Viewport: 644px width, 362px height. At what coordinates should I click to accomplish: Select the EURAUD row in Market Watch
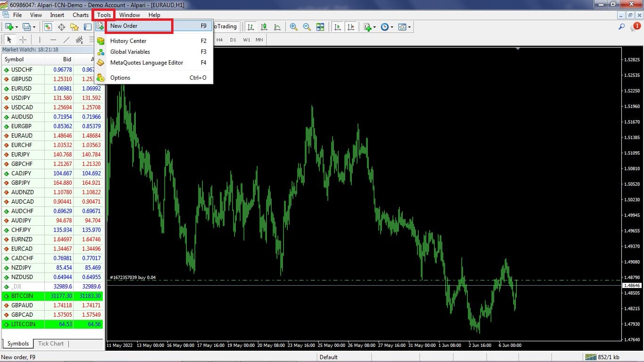click(x=52, y=136)
